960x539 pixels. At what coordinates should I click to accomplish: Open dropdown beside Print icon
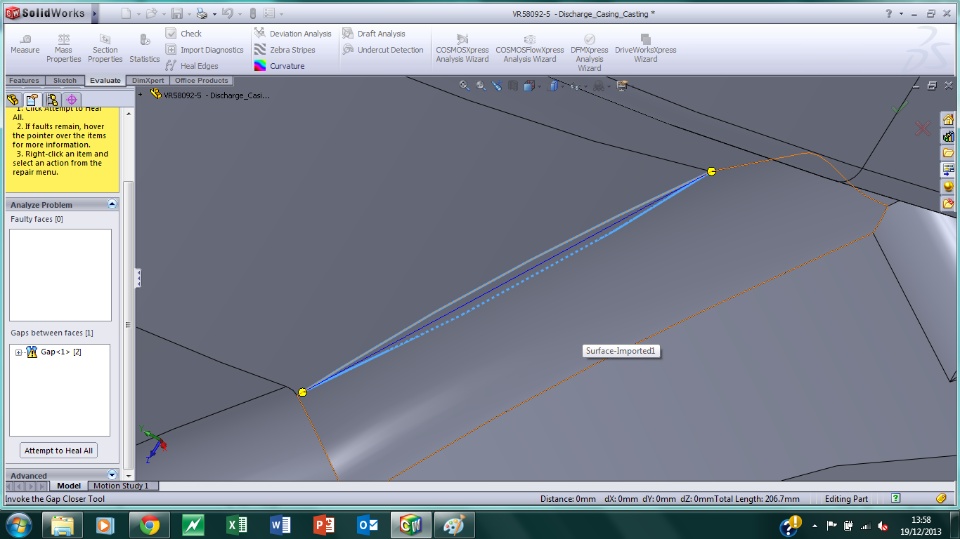point(214,13)
